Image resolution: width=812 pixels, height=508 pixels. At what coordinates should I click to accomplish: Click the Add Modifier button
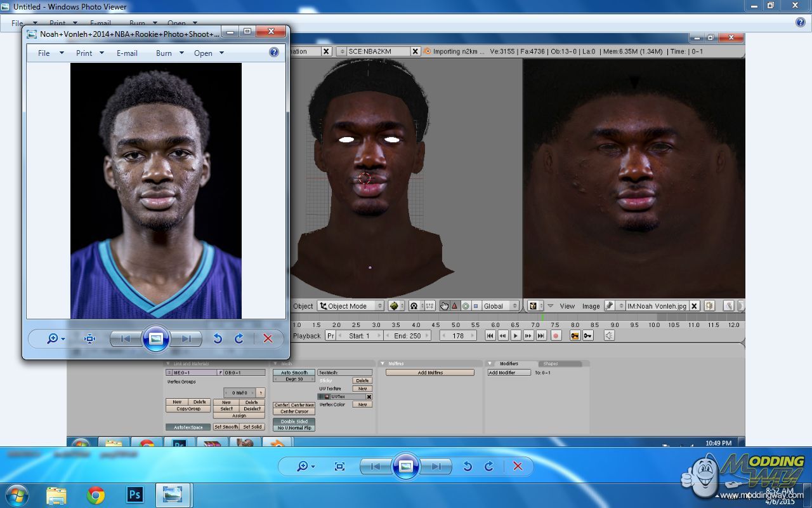pos(508,373)
